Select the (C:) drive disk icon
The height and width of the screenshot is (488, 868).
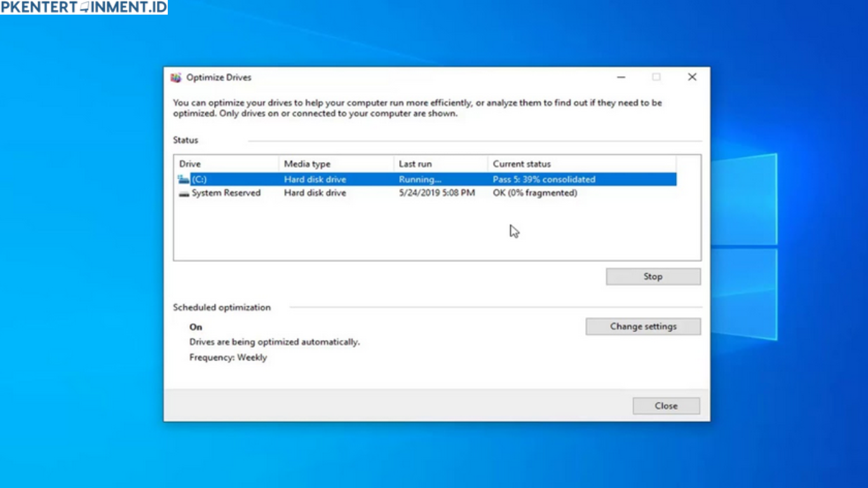click(x=182, y=179)
